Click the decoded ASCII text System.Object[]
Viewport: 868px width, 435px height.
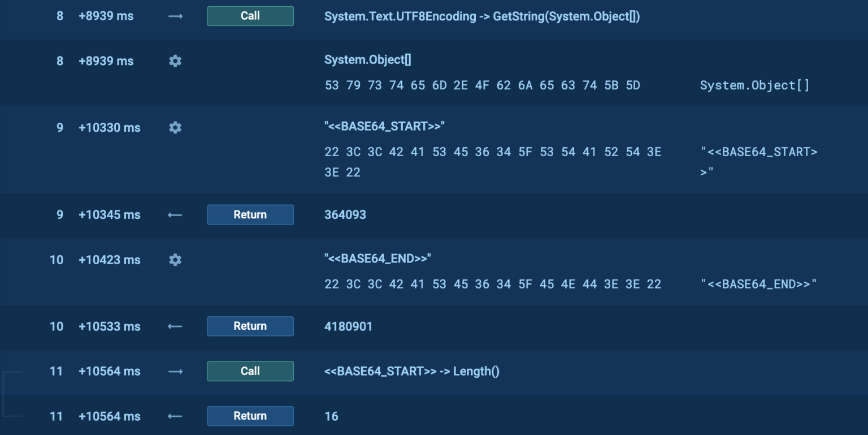tap(754, 85)
